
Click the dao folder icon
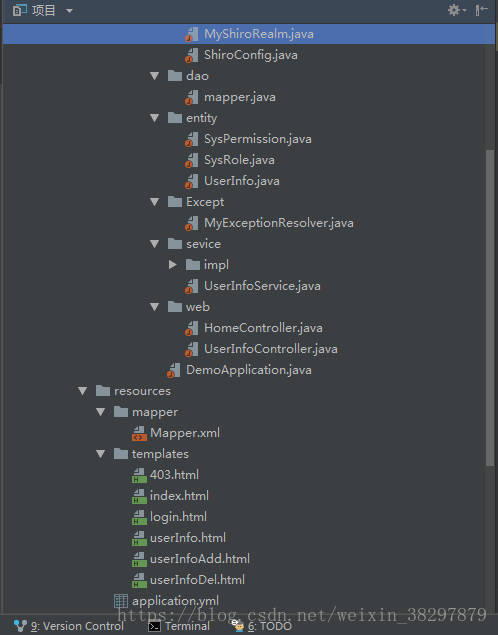pyautogui.click(x=175, y=76)
